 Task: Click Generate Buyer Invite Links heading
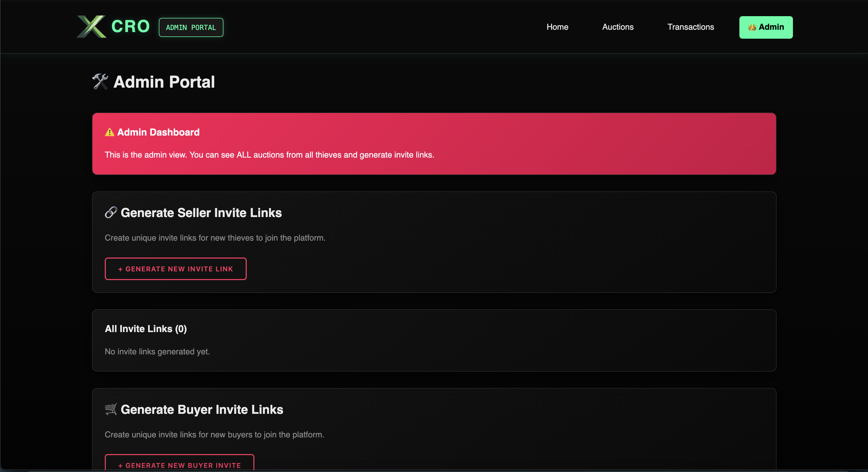pyautogui.click(x=201, y=409)
